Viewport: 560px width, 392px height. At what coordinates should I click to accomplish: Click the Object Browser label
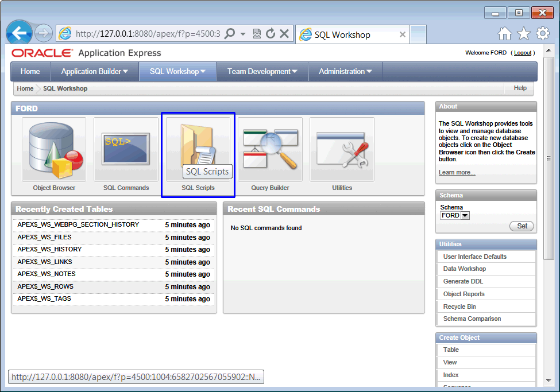[55, 188]
